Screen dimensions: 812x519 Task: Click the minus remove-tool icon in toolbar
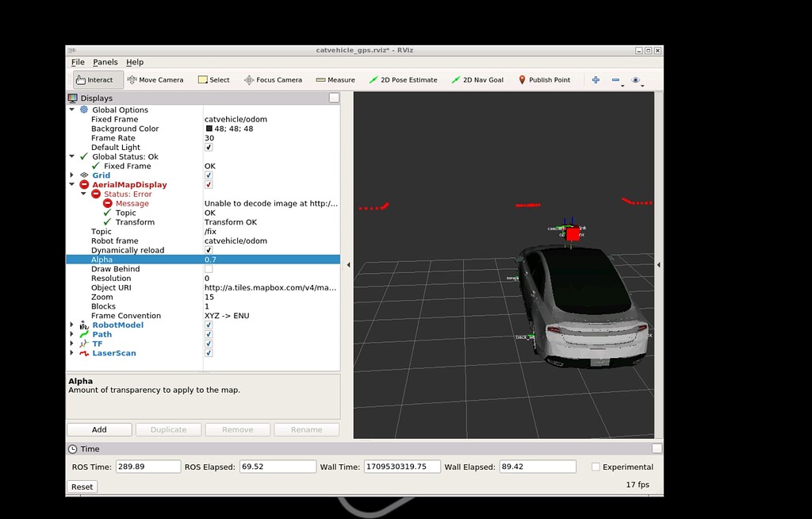(615, 80)
